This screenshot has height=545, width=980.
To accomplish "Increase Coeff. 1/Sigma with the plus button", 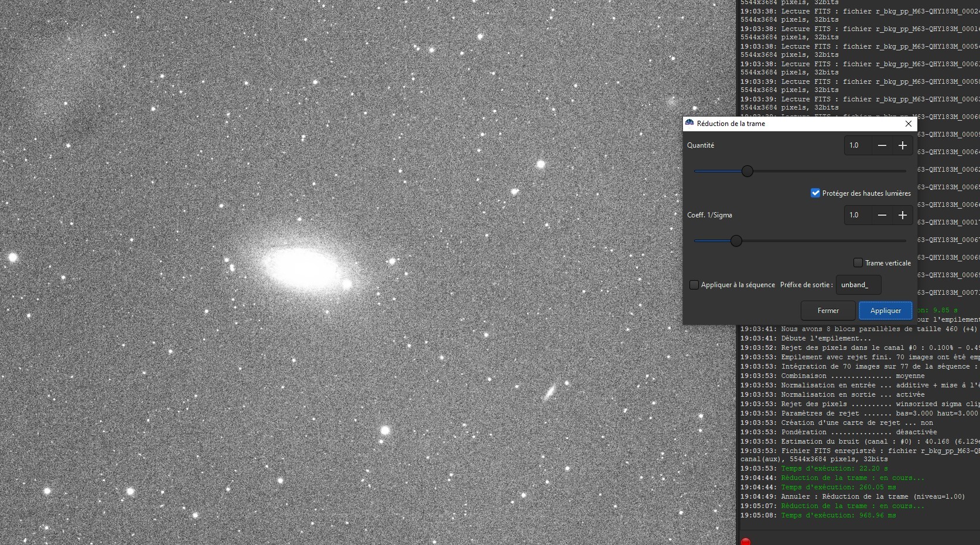I will 903,215.
